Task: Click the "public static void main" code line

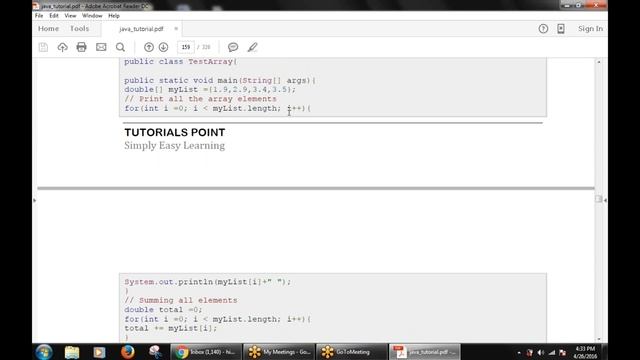Action: point(220,80)
